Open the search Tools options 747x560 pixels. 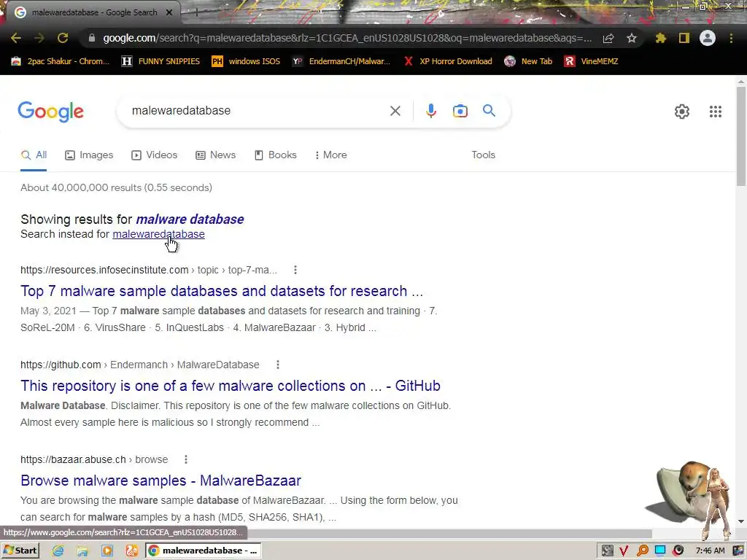483,155
